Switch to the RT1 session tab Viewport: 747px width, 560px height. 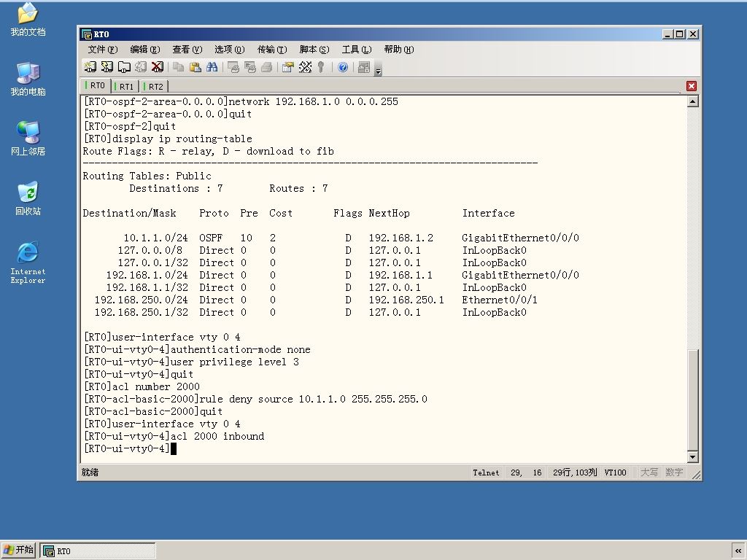(126, 86)
